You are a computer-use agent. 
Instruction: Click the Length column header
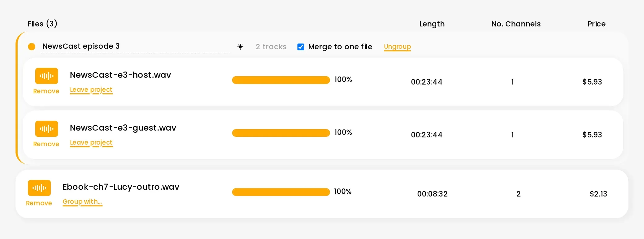432,24
